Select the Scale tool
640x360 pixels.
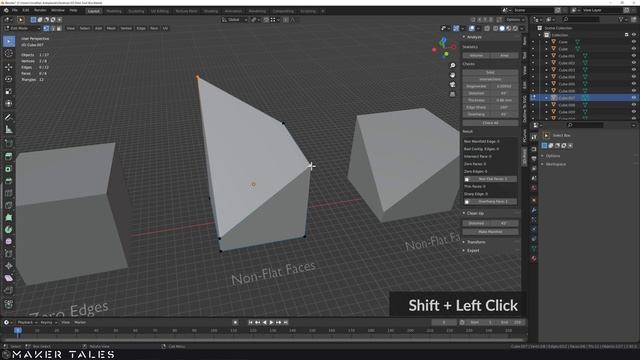click(9, 91)
